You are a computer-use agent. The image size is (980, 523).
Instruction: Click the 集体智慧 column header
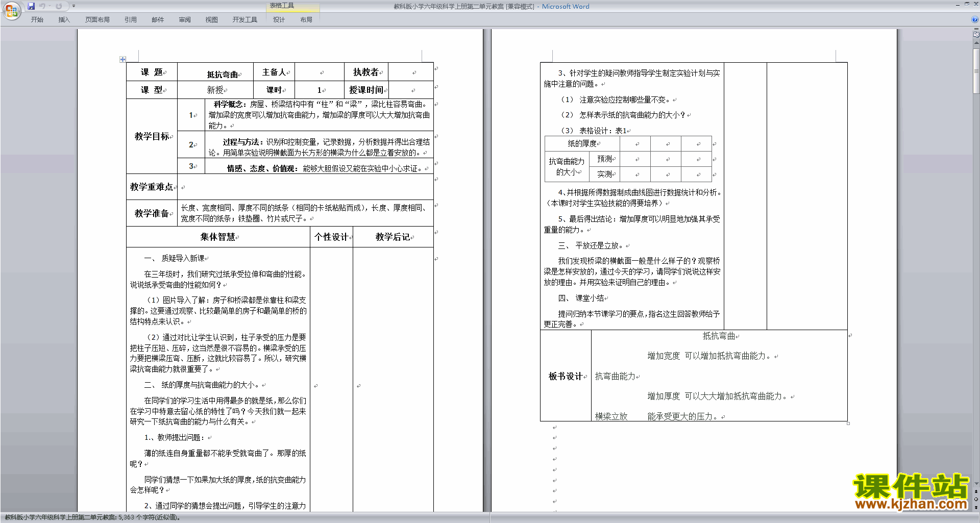[218, 237]
